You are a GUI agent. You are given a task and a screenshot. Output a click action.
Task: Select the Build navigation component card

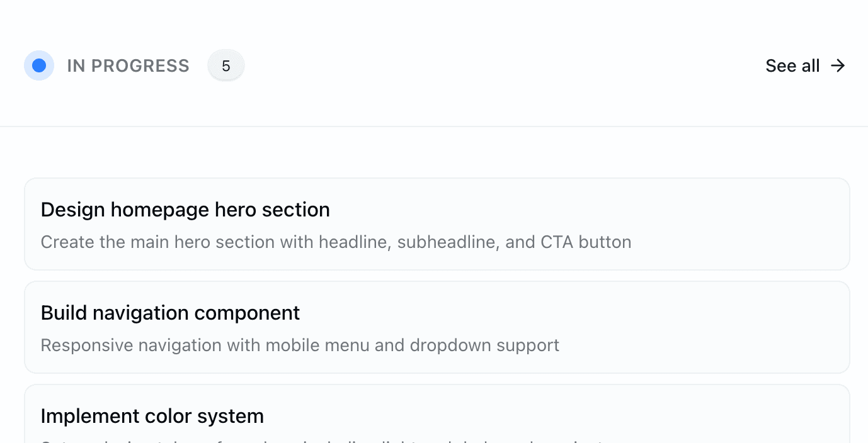(x=437, y=327)
